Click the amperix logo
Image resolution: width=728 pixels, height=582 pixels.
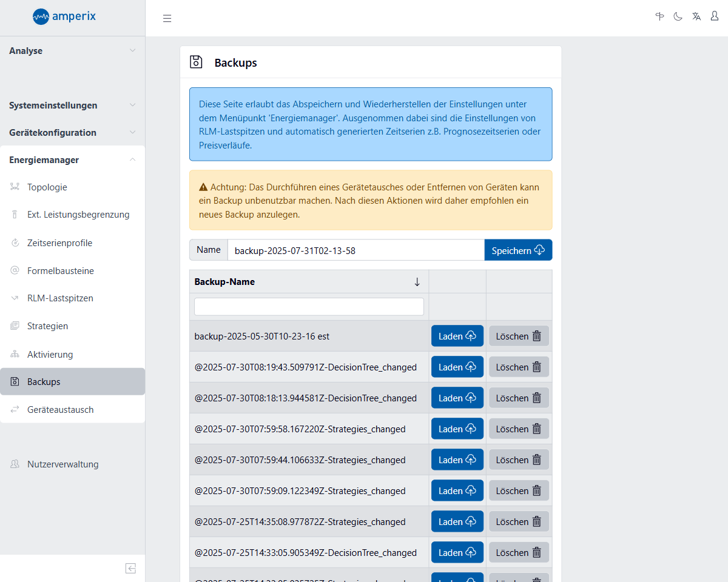[64, 16]
